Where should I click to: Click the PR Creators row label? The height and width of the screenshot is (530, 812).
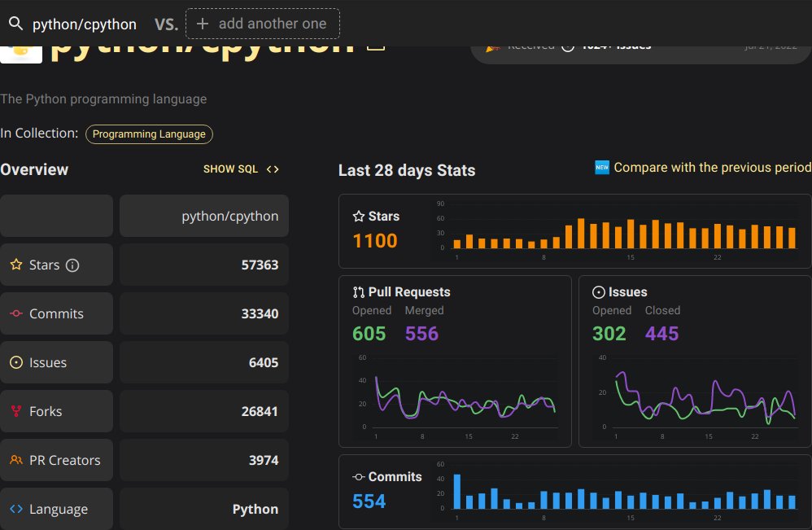point(65,460)
